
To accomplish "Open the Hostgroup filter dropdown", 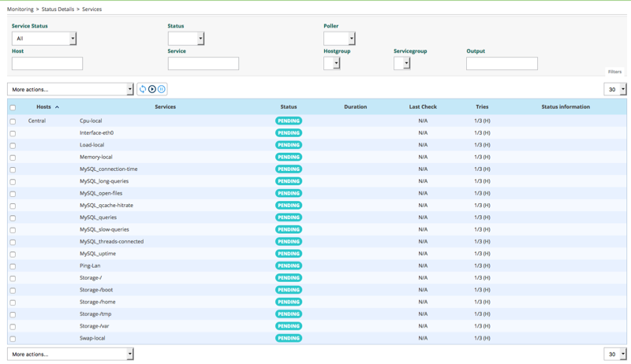I will 332,64.
